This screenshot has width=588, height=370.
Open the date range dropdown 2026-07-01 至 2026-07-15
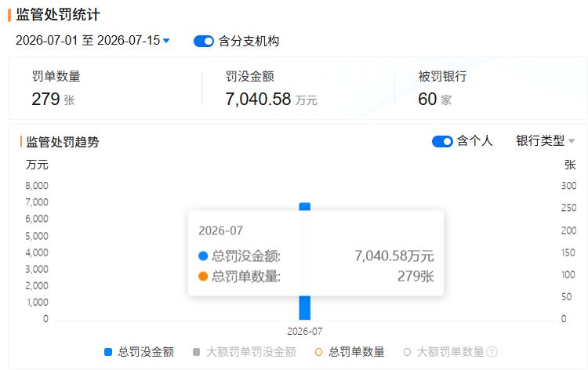93,41
